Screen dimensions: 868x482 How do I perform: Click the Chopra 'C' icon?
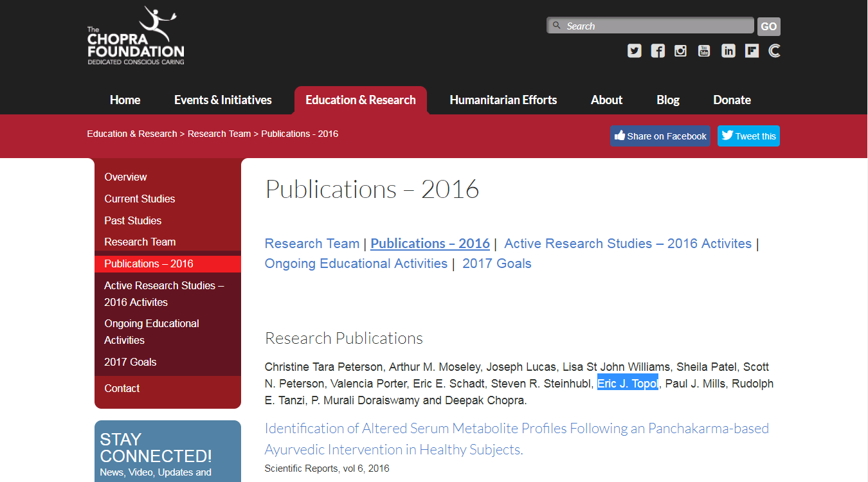click(775, 51)
